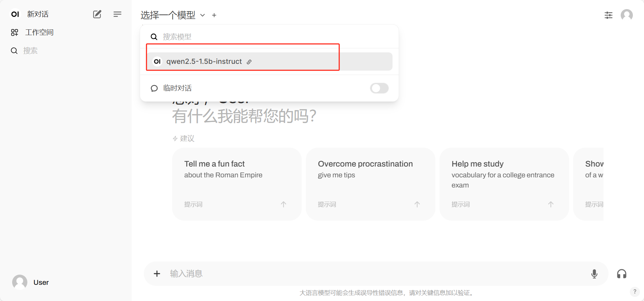Type in the 搜索模型 search field

click(x=270, y=36)
